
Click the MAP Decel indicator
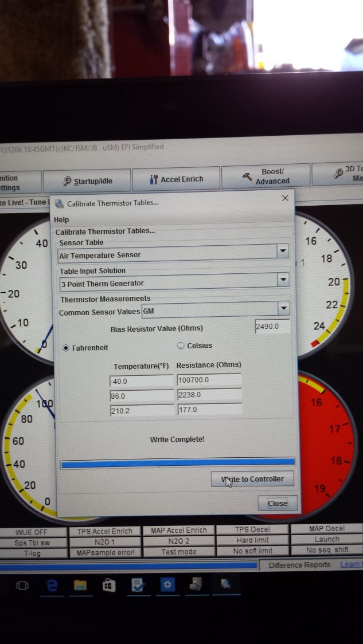[x=327, y=529]
